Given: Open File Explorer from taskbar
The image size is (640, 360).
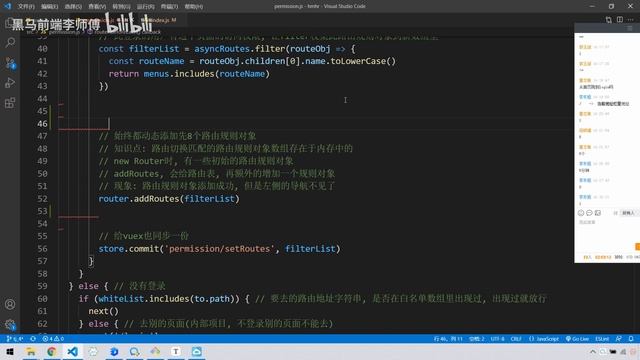Looking at the screenshot, I should (31, 351).
